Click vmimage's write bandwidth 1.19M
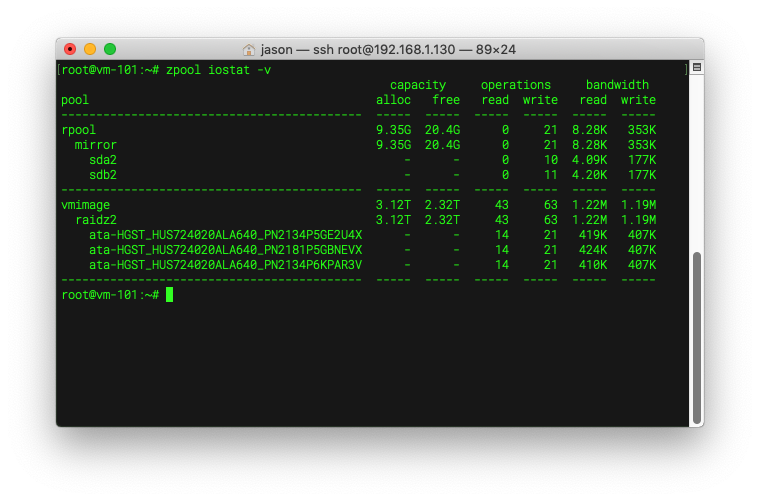Viewport: 760px width, 501px height. pyautogui.click(x=639, y=205)
